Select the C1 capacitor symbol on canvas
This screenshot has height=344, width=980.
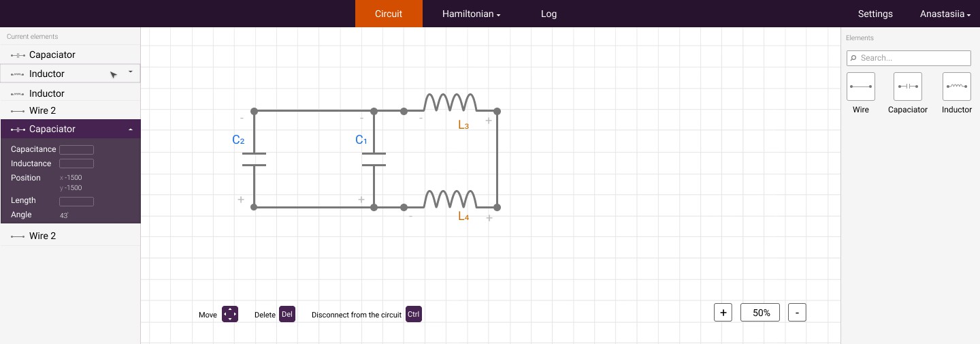[x=374, y=159]
